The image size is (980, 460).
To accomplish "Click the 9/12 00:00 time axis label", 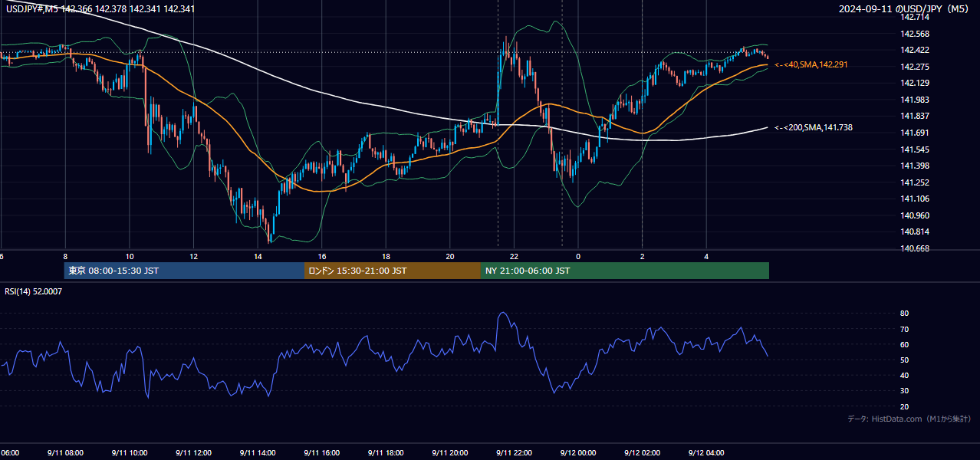I will 578,452.
